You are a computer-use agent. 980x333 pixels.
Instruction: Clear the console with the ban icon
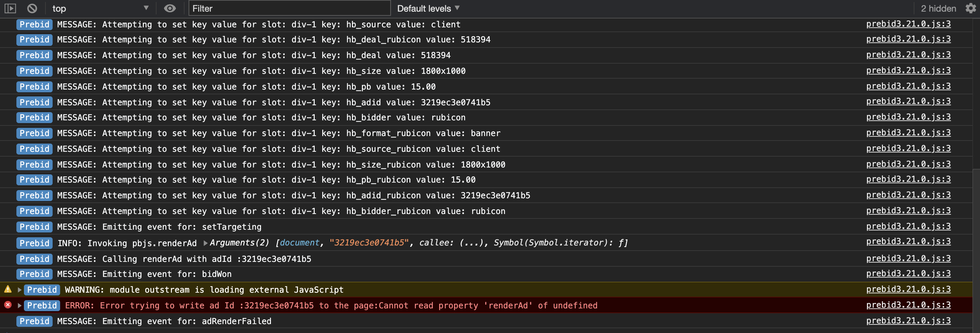32,8
